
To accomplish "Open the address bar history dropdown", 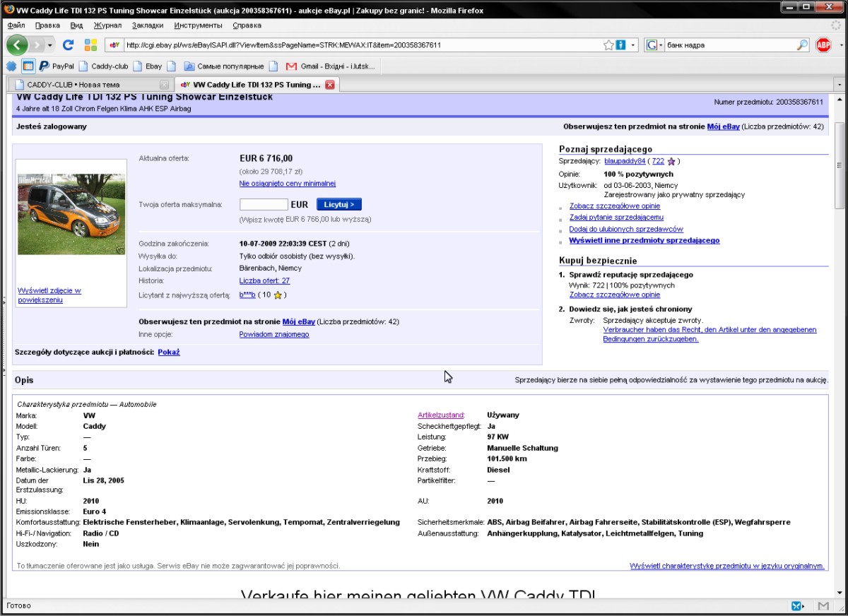I will (x=633, y=45).
